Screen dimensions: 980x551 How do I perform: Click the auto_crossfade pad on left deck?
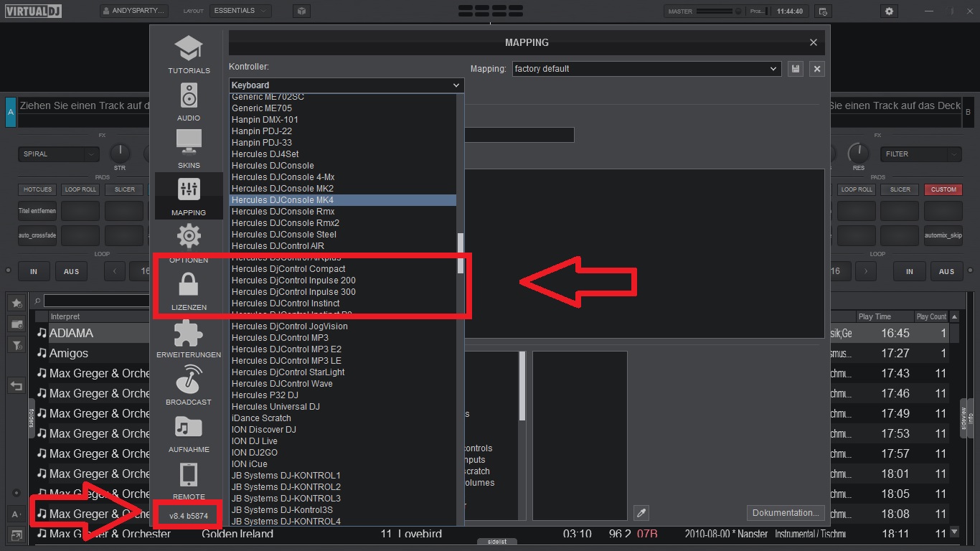(37, 235)
